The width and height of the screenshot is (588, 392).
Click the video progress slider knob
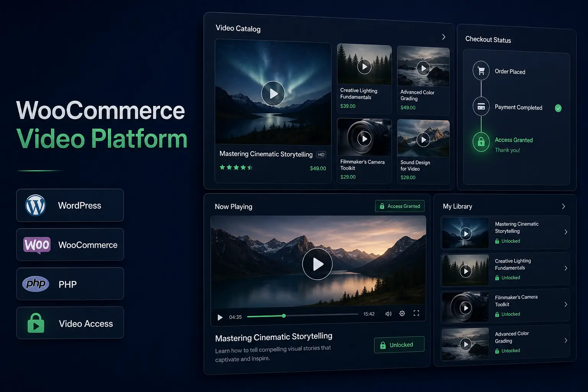[284, 316]
